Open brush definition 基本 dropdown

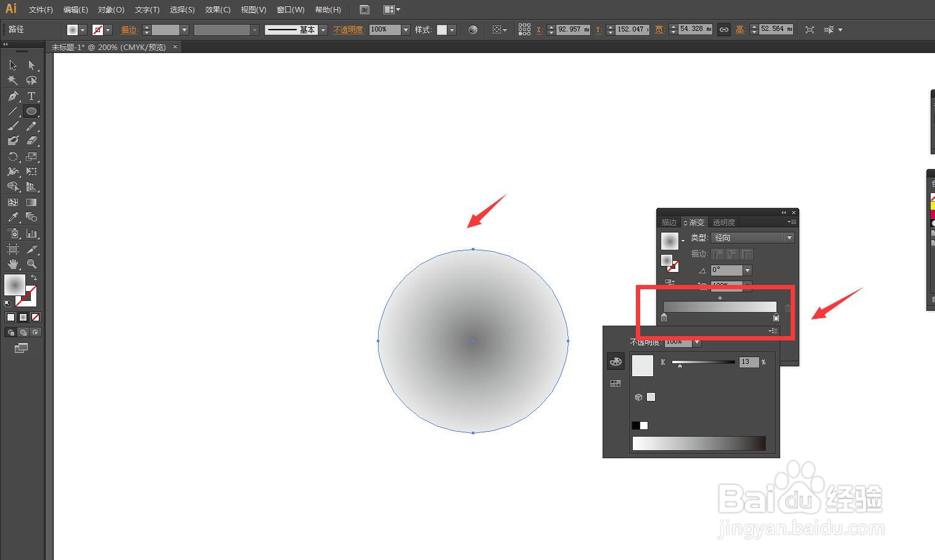[323, 30]
